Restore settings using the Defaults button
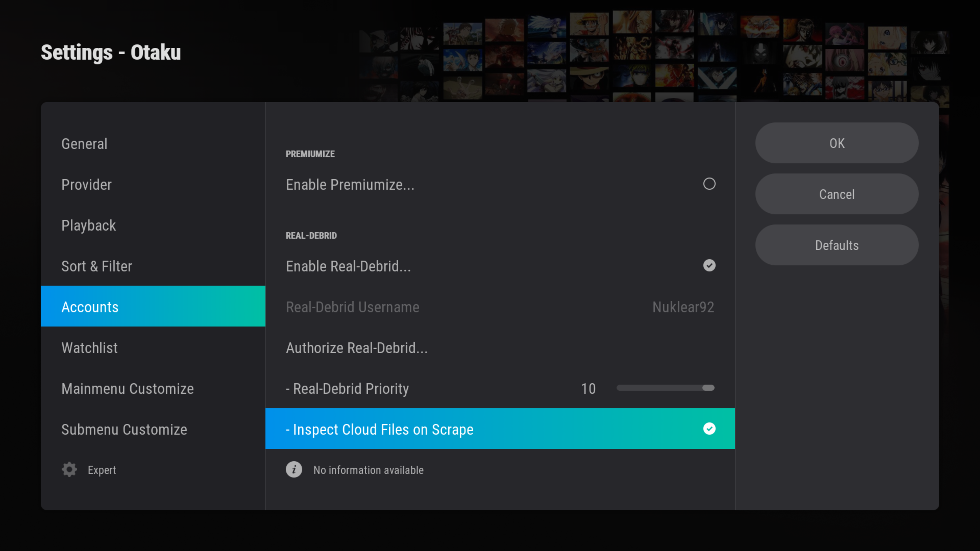This screenshot has height=551, width=980. 837,245
